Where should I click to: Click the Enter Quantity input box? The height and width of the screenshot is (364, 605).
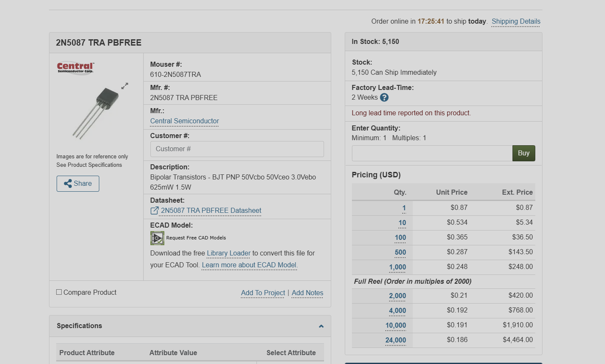[432, 153]
